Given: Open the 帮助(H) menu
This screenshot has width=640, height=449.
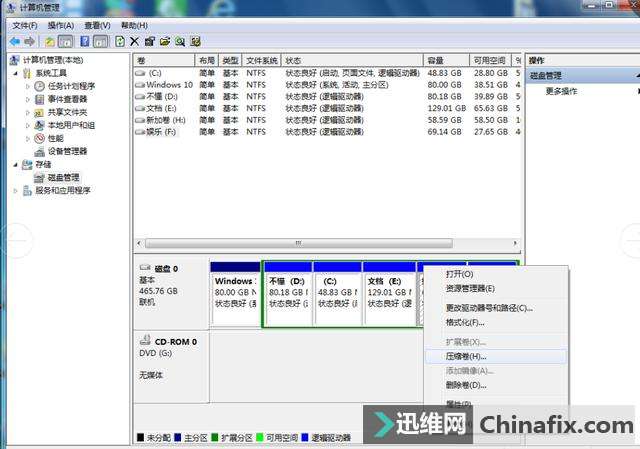Looking at the screenshot, I should [134, 26].
